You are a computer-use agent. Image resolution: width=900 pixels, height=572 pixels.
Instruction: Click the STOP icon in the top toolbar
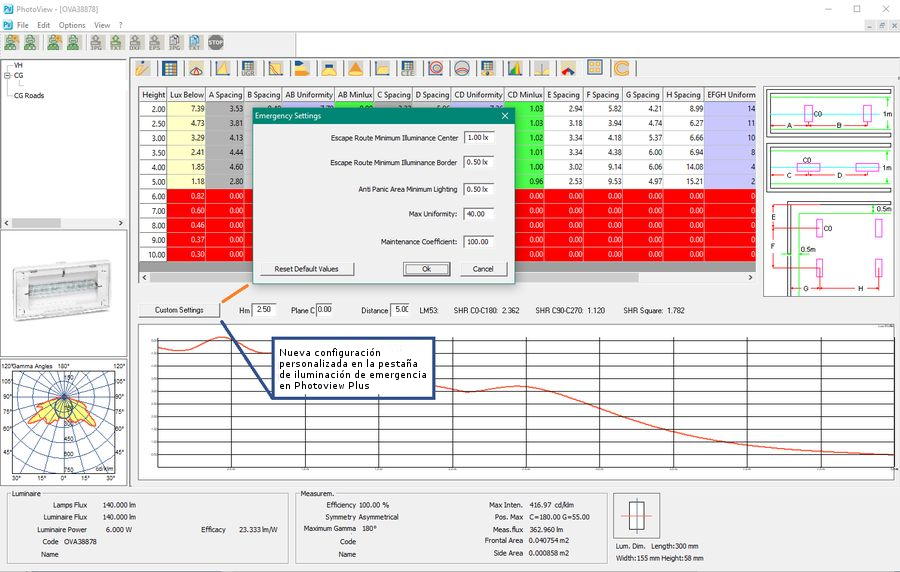coord(215,42)
